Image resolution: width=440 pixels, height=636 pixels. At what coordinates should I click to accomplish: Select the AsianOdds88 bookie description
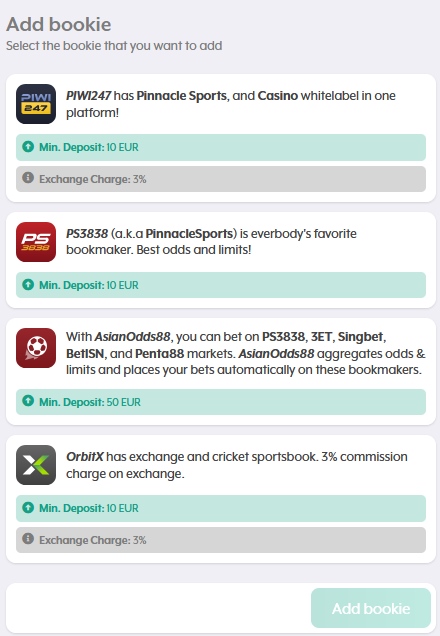pyautogui.click(x=246, y=353)
